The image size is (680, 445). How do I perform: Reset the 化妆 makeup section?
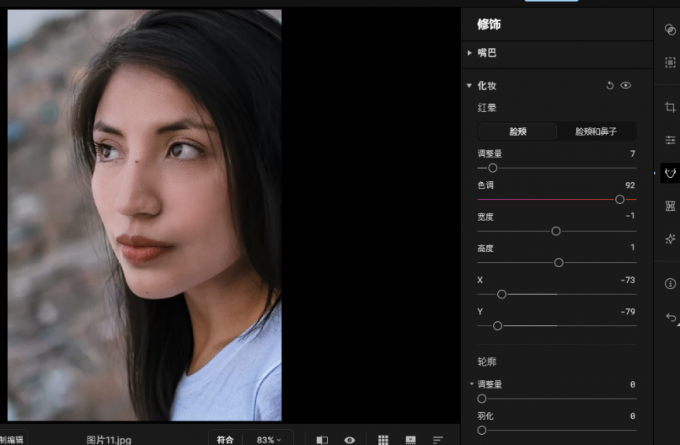pyautogui.click(x=610, y=86)
